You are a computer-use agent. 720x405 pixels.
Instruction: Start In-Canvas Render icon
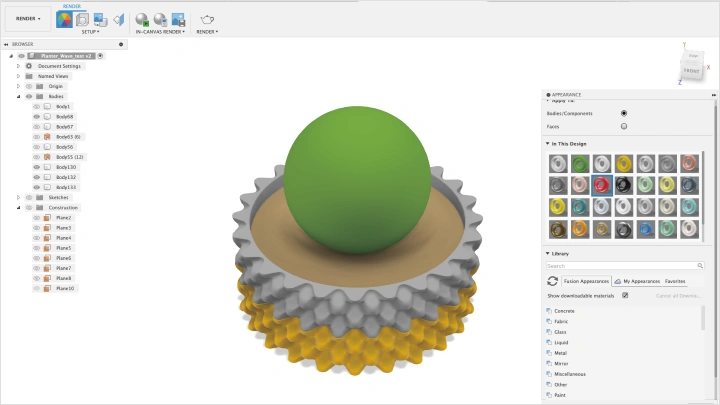pyautogui.click(x=142, y=19)
